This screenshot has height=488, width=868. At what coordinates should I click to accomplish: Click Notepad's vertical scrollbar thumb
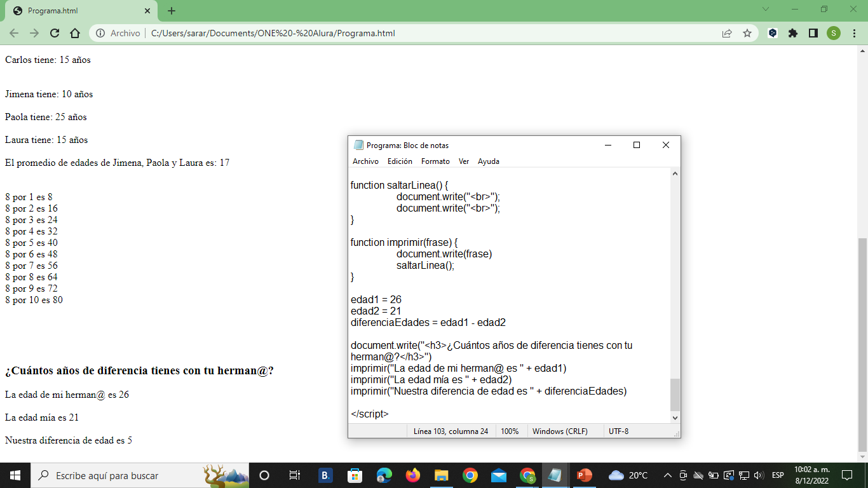pos(675,395)
